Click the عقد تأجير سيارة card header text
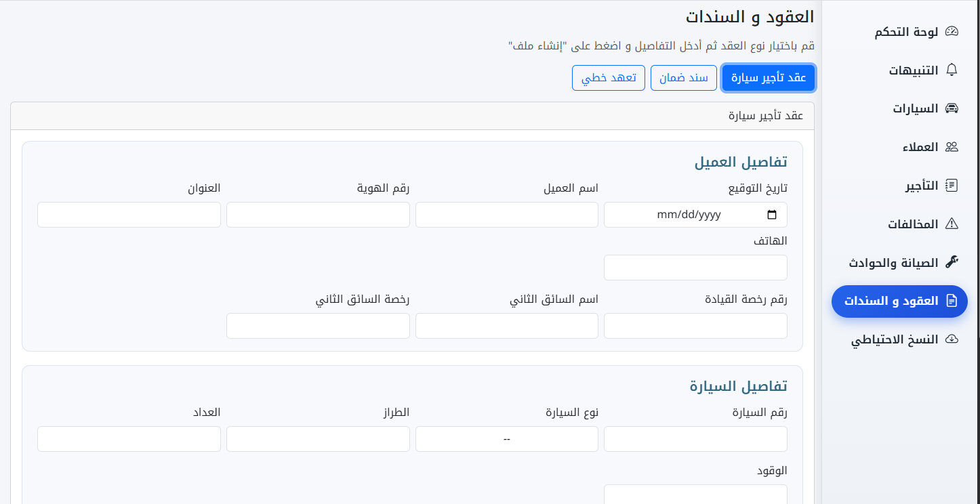Image resolution: width=980 pixels, height=504 pixels. [766, 116]
